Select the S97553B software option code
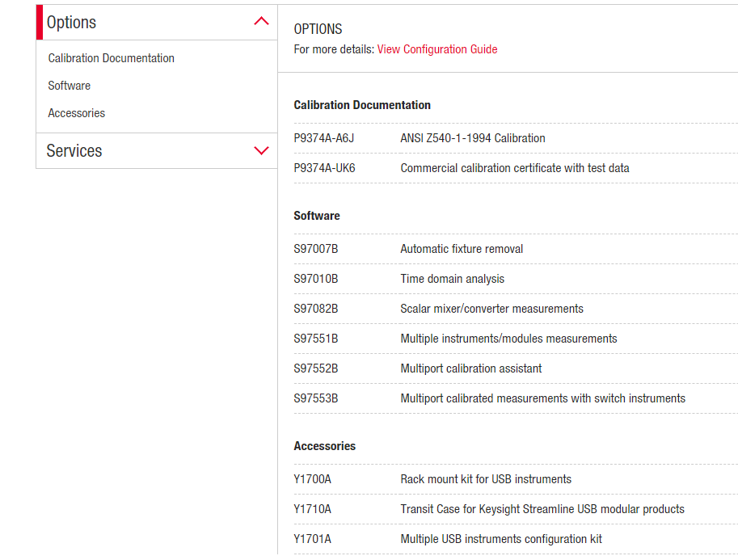 click(x=315, y=398)
